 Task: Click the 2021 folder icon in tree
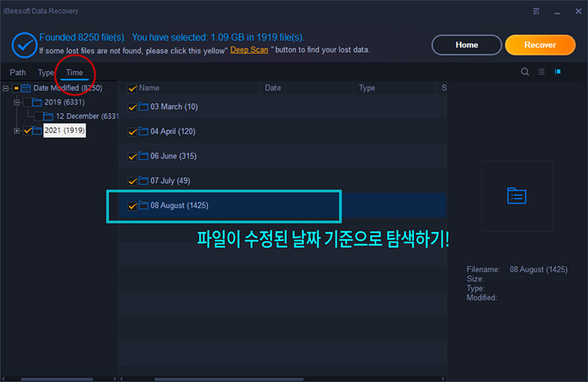click(x=37, y=131)
